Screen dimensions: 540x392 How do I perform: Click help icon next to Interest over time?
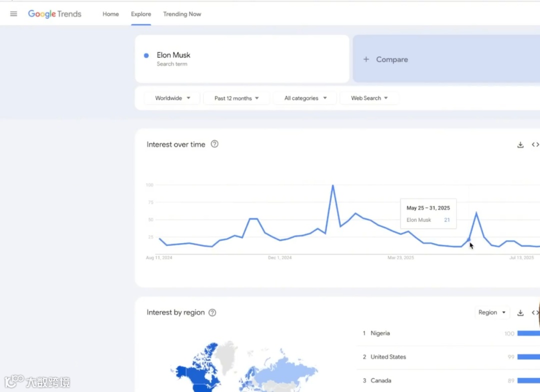(x=214, y=144)
